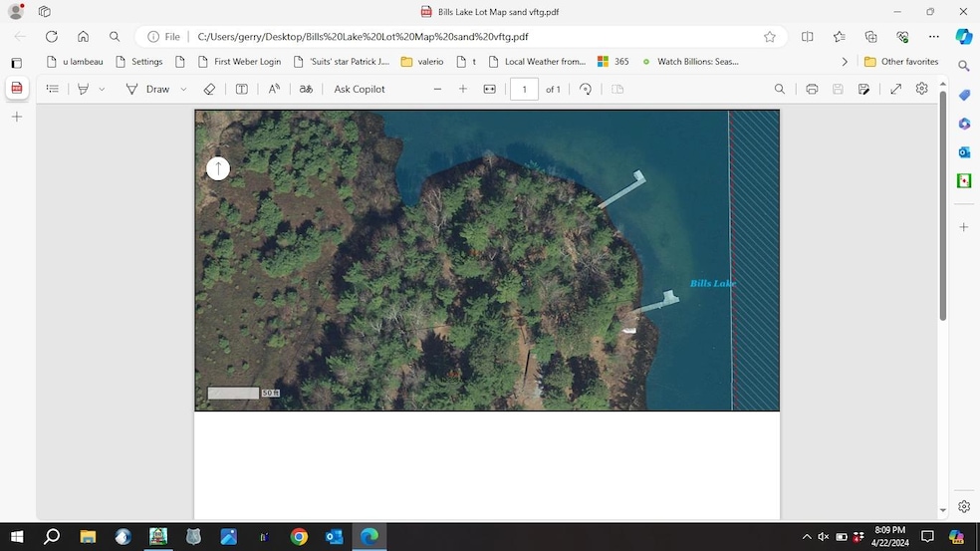Zoom out using the minus icon
980x551 pixels.
437,89
